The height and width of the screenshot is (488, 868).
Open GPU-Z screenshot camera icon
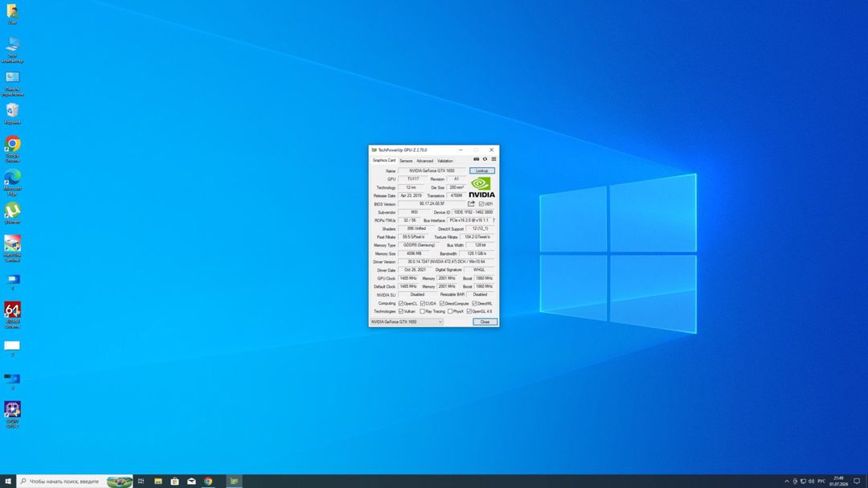[x=476, y=159]
